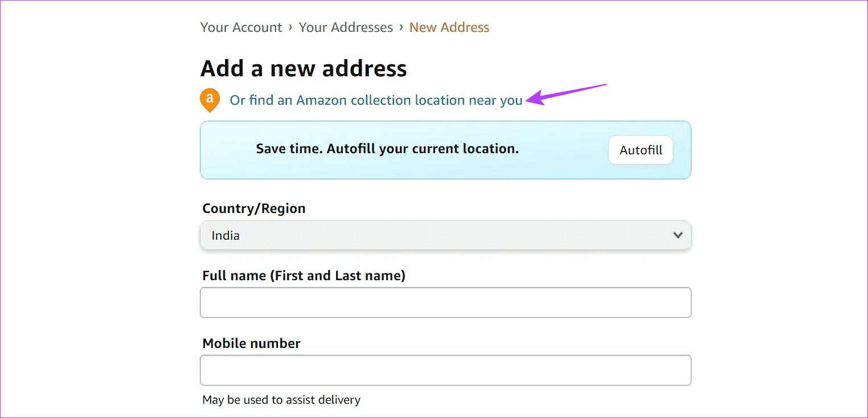
Task: Go to Your Account breadcrumb
Action: pos(241,27)
